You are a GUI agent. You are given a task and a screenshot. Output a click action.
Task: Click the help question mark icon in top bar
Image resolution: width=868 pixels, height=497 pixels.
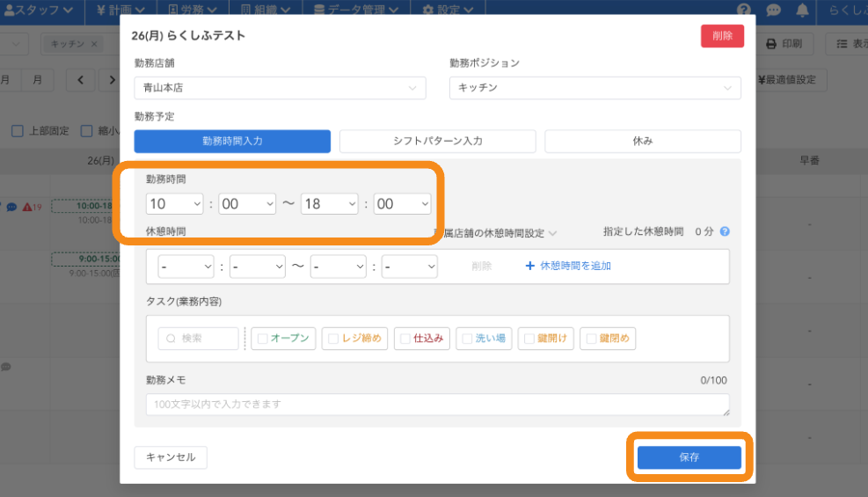[x=744, y=10]
